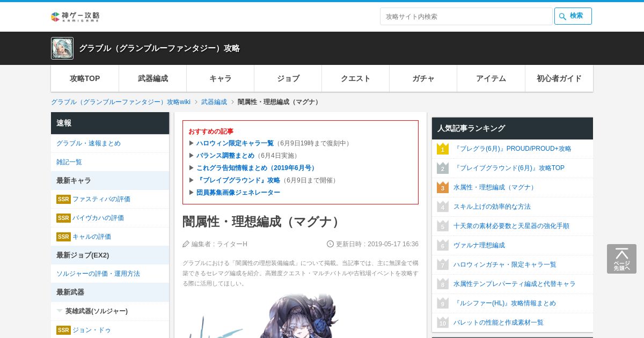644x338 pixels.
Task: Open 『ブレイブグラウンド』攻略 recommended link
Action: tap(238, 180)
